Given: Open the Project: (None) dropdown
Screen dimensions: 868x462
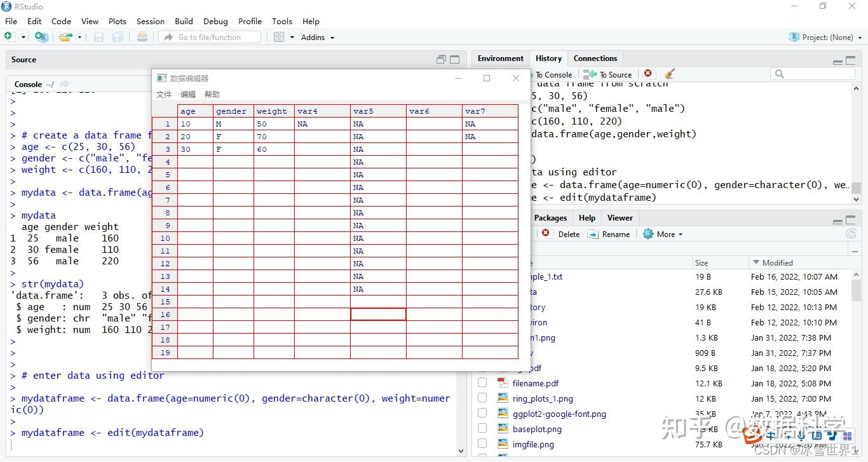Looking at the screenshot, I should 827,37.
